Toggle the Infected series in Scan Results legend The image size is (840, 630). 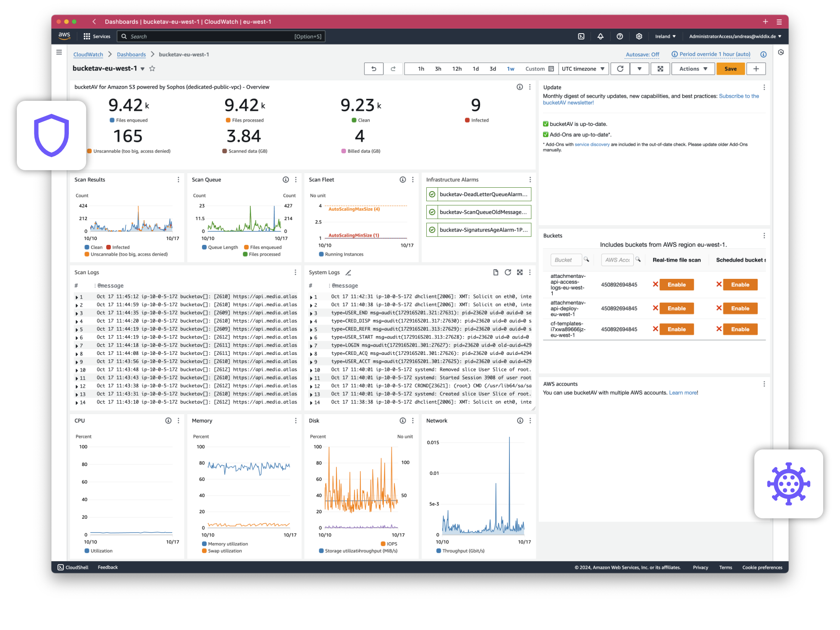tap(118, 247)
